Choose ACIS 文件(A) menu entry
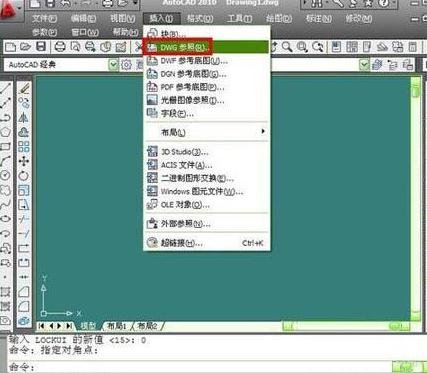The height and width of the screenshot is (373, 427). 207,165
